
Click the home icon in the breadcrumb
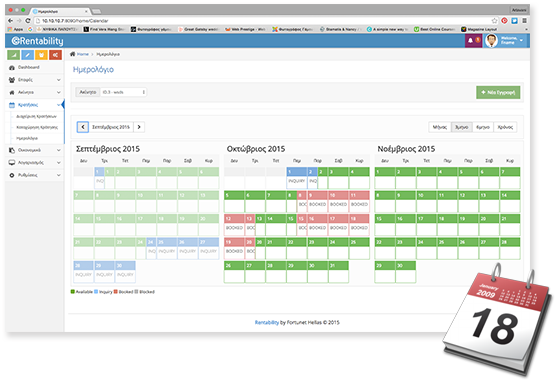tap(73, 54)
